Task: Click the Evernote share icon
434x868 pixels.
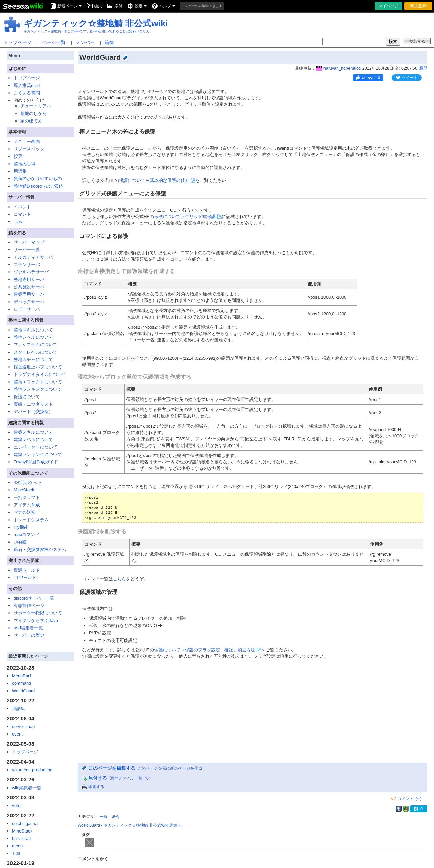Action: (x=406, y=809)
